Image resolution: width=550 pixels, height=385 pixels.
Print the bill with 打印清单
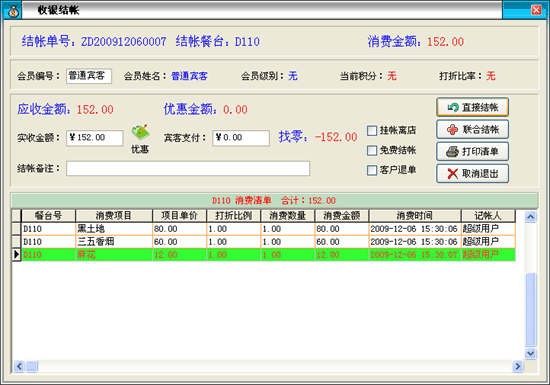[x=472, y=151]
